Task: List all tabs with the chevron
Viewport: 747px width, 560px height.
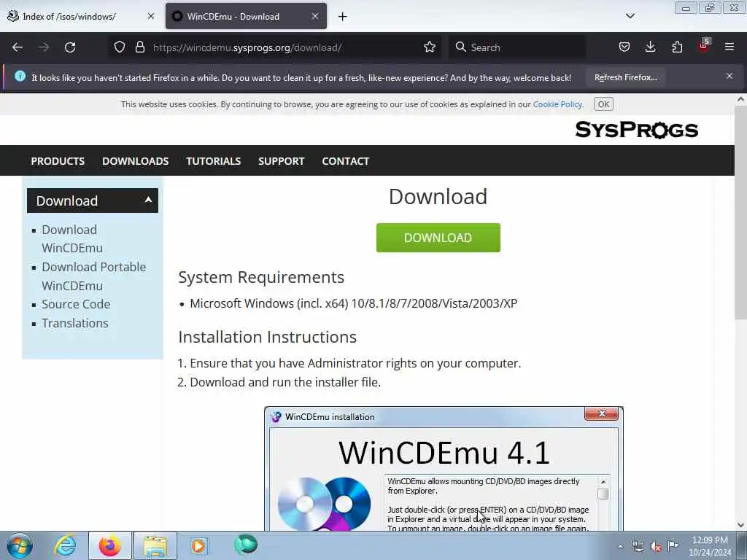Action: (630, 16)
